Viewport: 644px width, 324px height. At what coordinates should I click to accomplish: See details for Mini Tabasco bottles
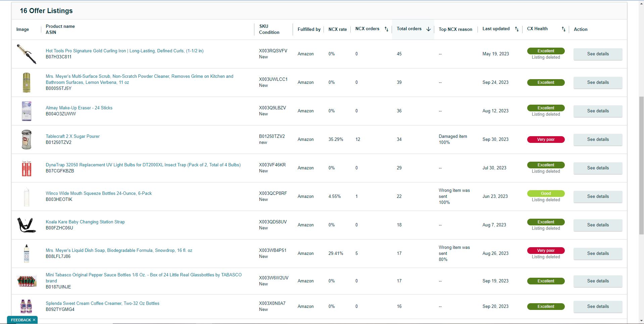(598, 281)
